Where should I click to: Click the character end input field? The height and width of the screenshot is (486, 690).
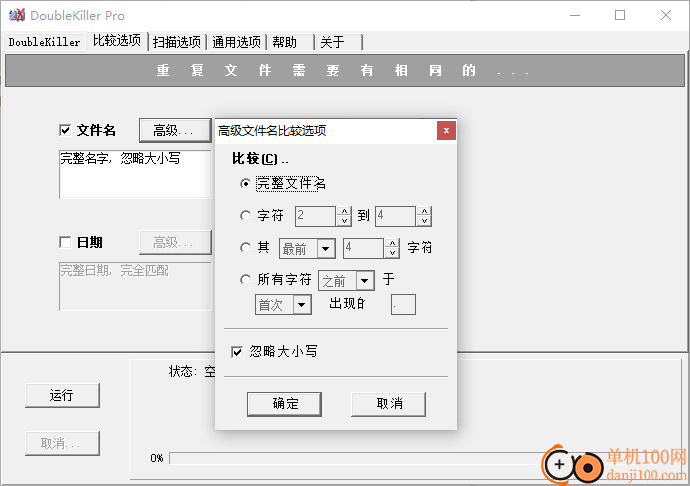(x=396, y=216)
